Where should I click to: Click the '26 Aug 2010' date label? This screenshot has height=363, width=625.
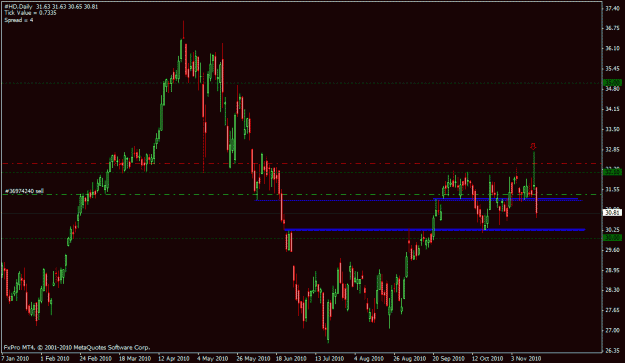(x=409, y=358)
